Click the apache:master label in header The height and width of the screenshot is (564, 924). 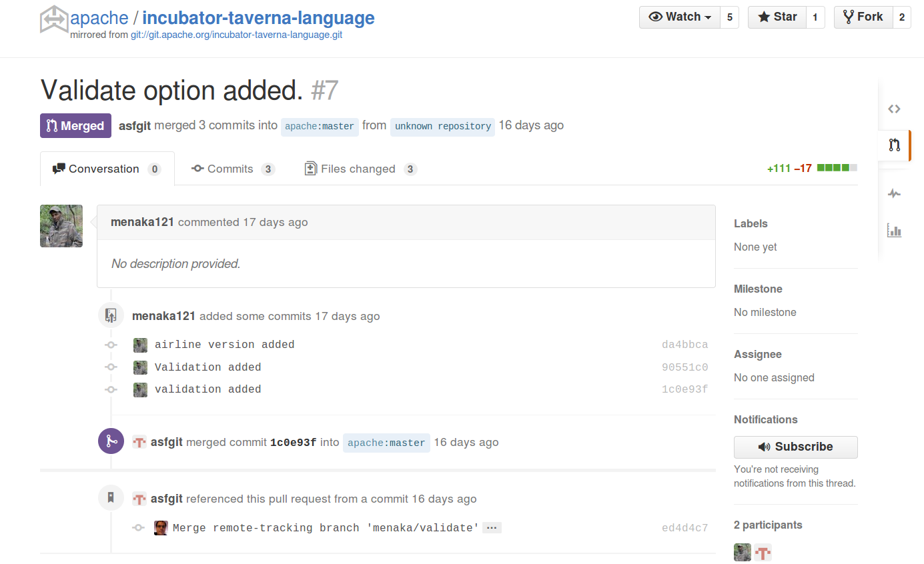pyautogui.click(x=320, y=126)
